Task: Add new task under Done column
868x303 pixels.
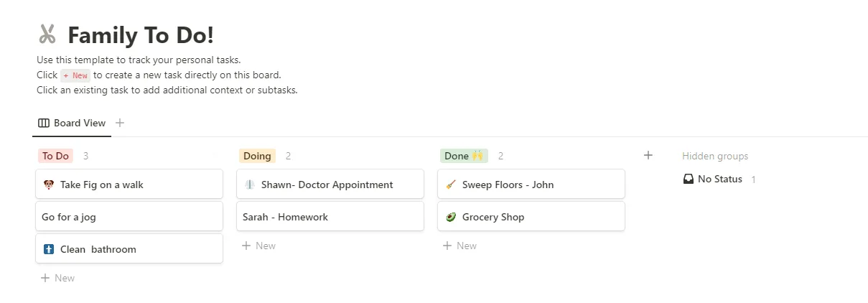Action: point(459,246)
